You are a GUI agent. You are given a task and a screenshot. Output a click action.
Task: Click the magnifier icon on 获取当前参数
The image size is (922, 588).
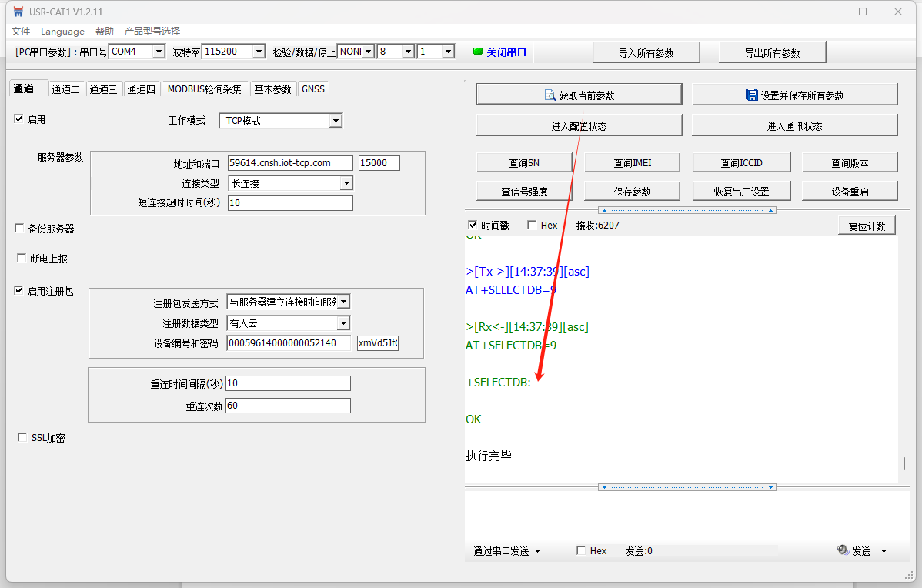550,95
